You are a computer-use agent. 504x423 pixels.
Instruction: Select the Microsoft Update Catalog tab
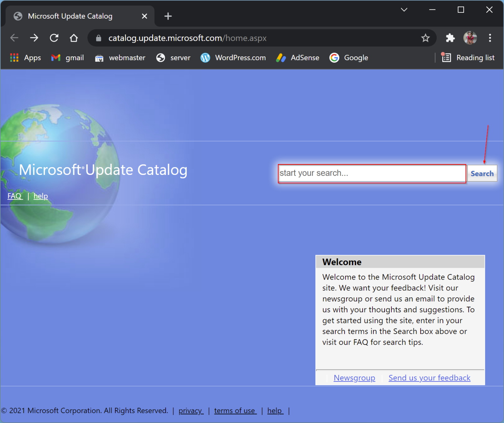pos(70,16)
